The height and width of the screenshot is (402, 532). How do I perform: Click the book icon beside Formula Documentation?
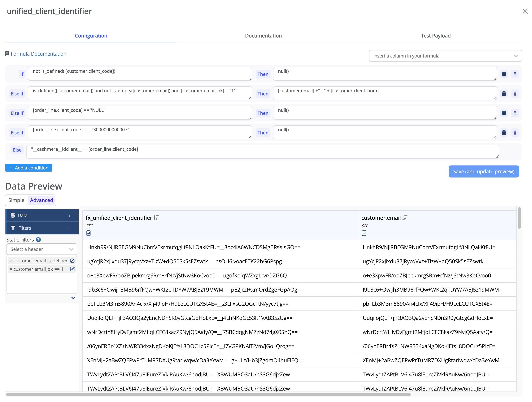tap(7, 54)
